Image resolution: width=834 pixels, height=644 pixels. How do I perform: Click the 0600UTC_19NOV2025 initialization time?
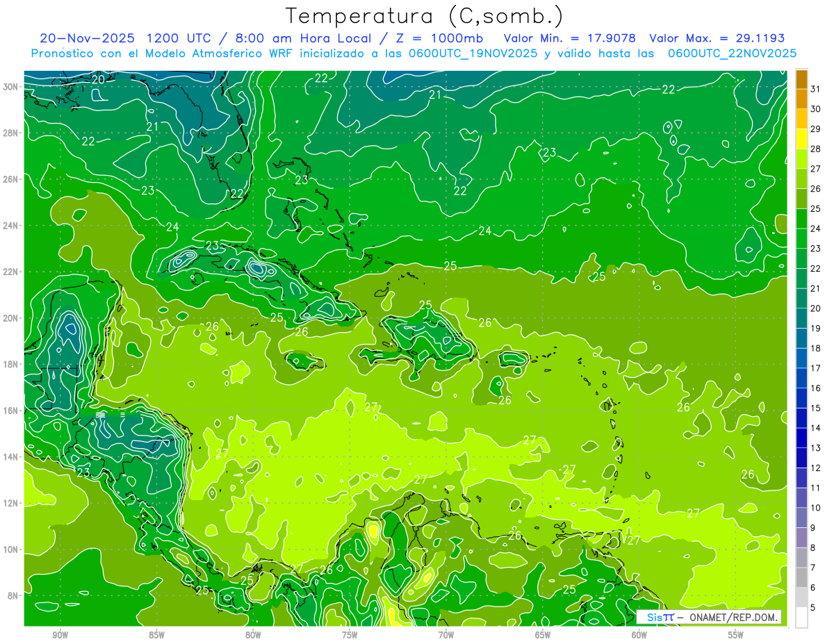[475, 53]
